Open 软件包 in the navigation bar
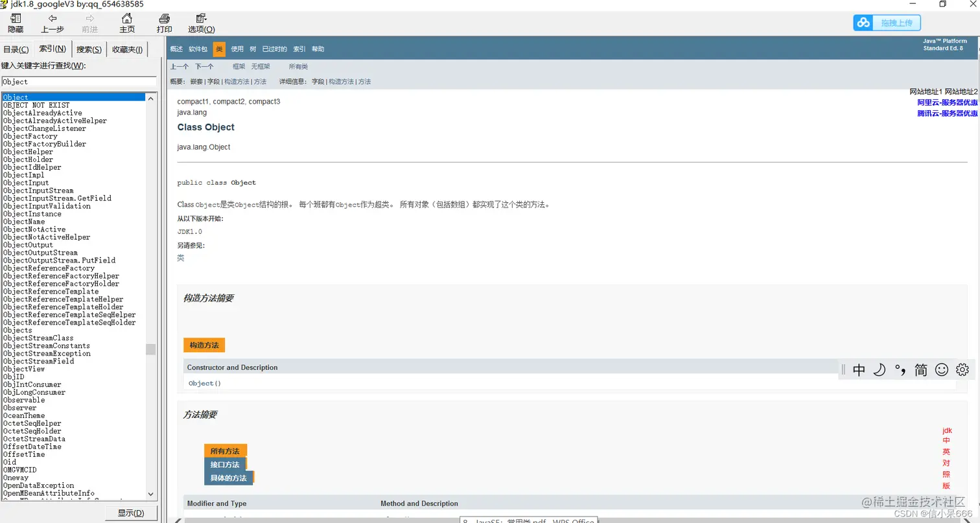Image resolution: width=980 pixels, height=523 pixels. [198, 49]
